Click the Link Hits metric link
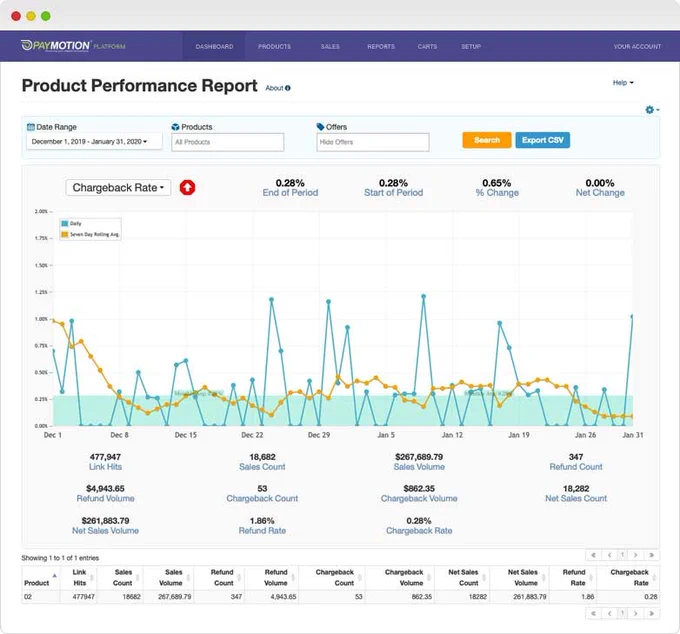 (x=105, y=467)
